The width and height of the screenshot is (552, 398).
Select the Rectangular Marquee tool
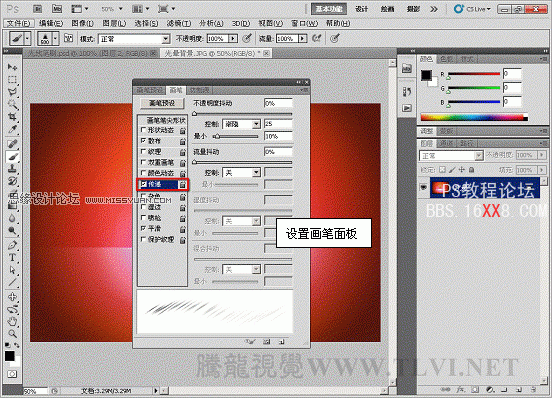(12, 79)
